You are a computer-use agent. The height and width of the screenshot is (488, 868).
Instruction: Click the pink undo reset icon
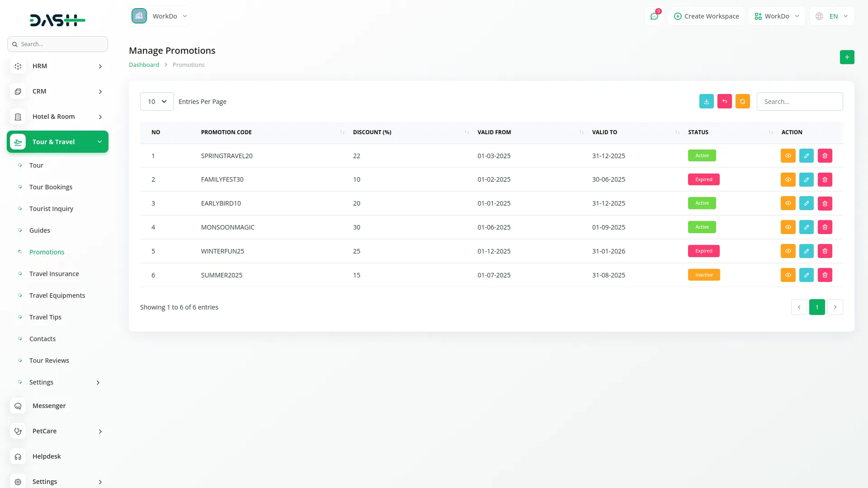[x=724, y=102]
